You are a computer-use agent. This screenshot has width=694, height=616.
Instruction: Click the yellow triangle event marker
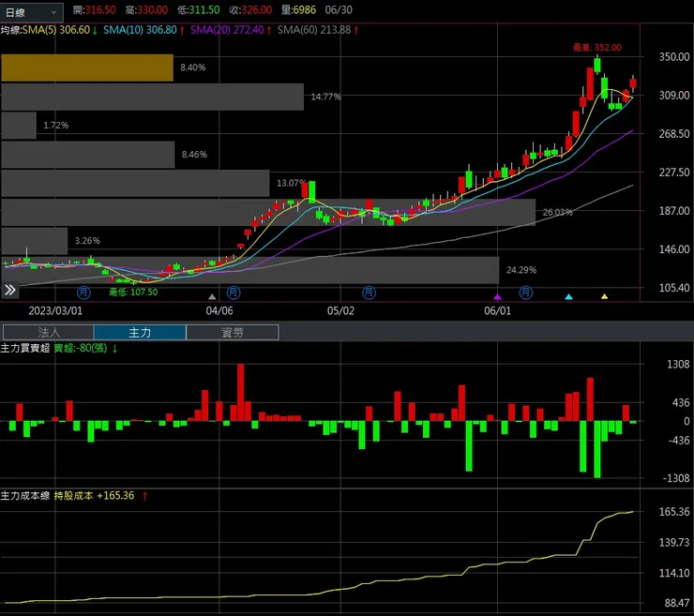click(x=604, y=296)
